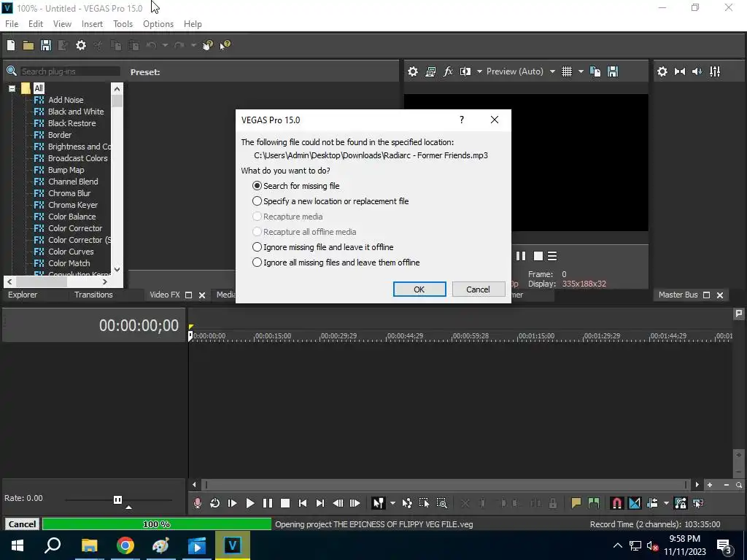Choose Specify a new location or replacement file
The width and height of the screenshot is (747, 560).
coord(330,201)
